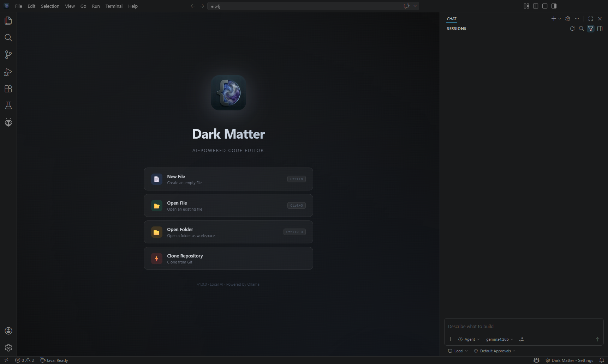Search chat sessions
Screen dimensions: 608x364
point(582,29)
